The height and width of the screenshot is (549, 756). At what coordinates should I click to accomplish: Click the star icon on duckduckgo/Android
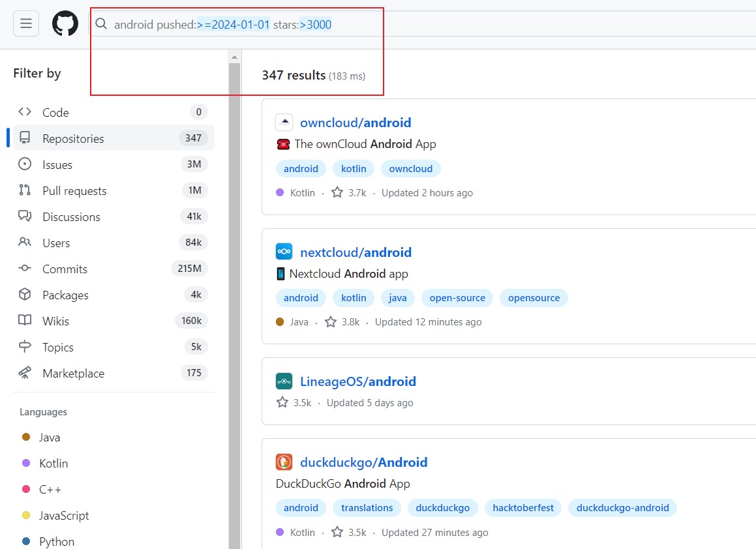[337, 531]
